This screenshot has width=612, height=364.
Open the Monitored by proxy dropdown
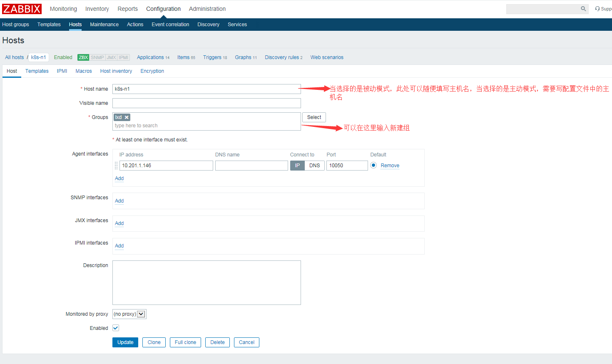click(x=129, y=314)
